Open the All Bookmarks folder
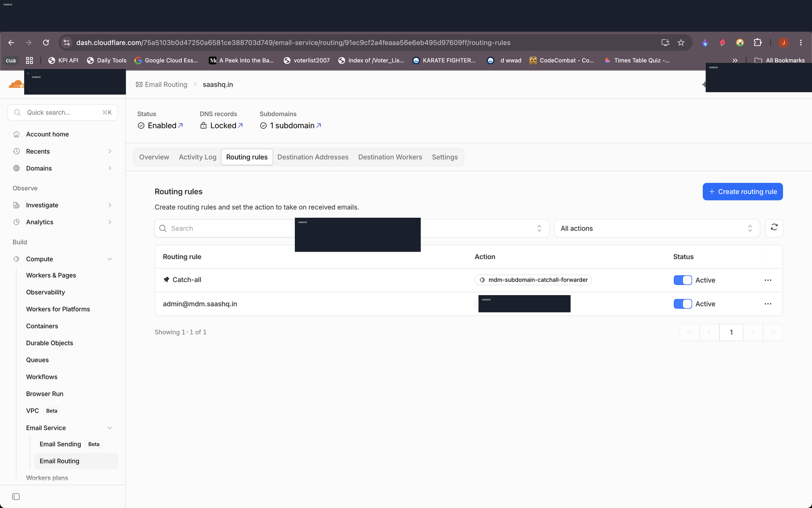 [780, 60]
